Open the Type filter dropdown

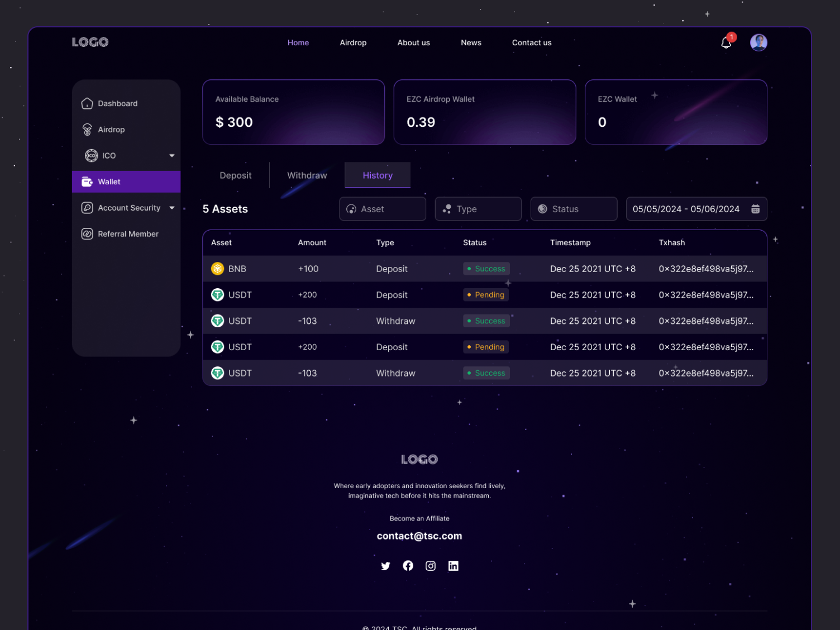478,208
